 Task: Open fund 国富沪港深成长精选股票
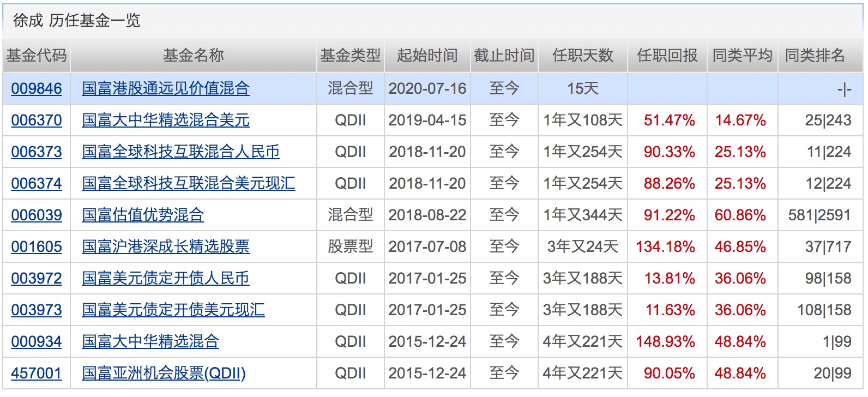pos(166,246)
